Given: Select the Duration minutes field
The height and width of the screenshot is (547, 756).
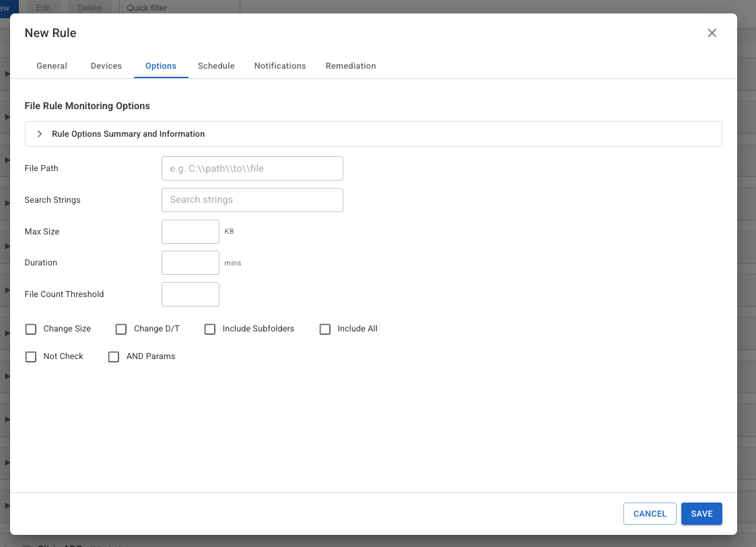Looking at the screenshot, I should pyautogui.click(x=191, y=263).
